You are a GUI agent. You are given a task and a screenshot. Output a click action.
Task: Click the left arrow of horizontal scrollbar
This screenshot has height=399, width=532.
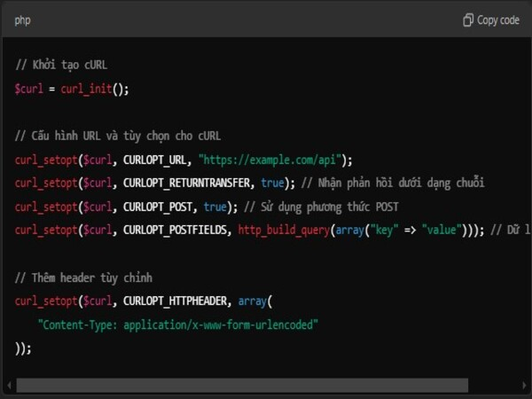point(9,386)
